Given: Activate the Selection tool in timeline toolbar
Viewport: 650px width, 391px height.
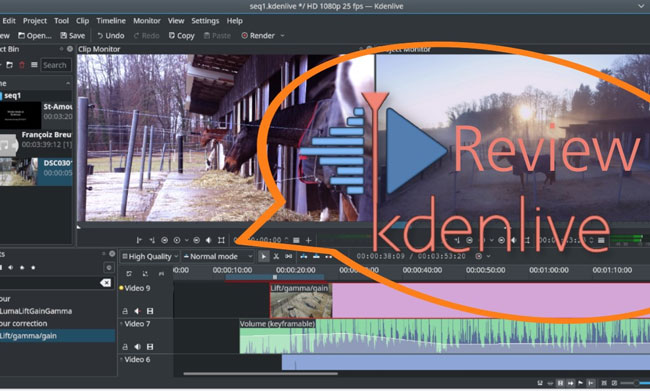Looking at the screenshot, I should pos(263,257).
